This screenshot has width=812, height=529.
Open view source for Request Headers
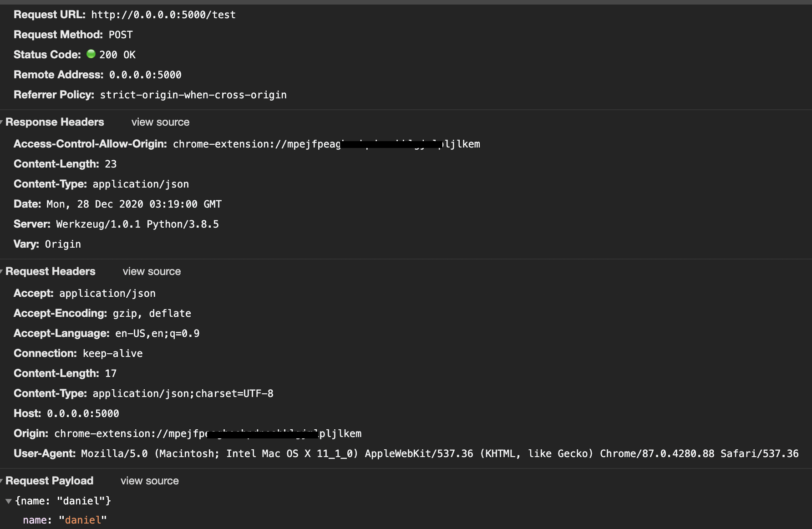coord(152,271)
